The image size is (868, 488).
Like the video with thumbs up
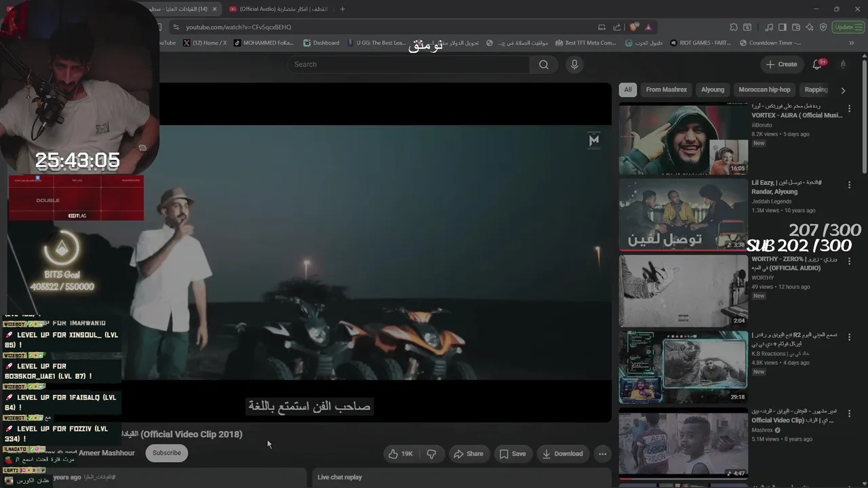[400, 454]
